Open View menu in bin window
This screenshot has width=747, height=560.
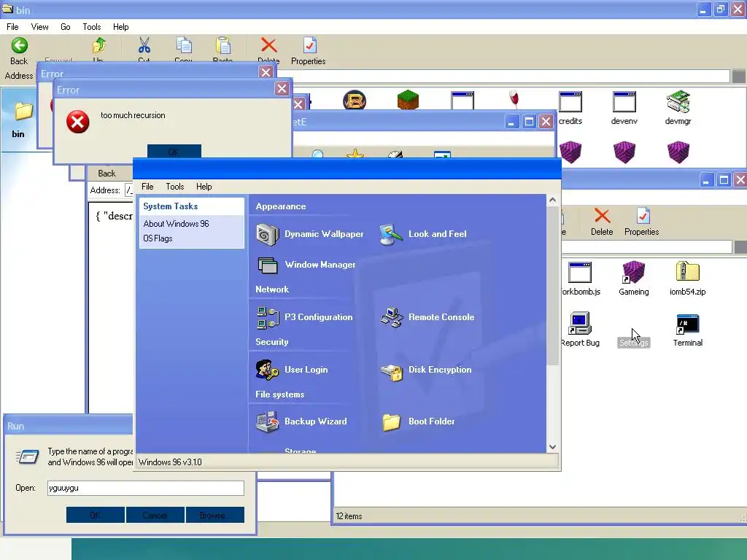39,27
